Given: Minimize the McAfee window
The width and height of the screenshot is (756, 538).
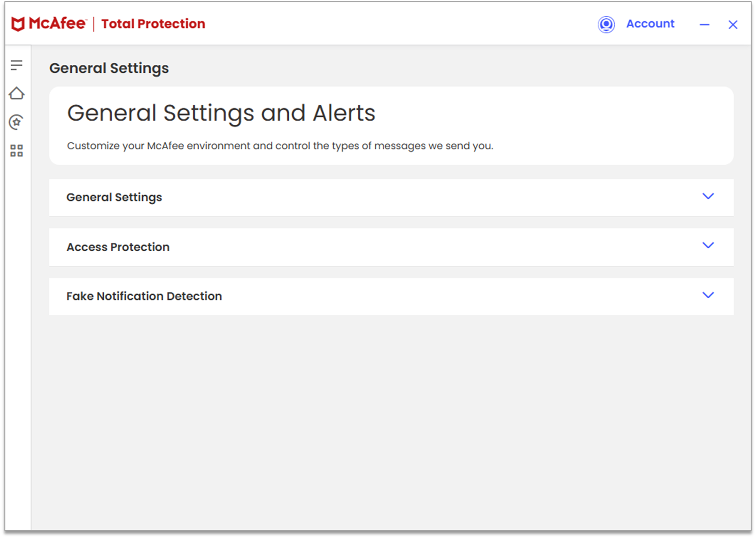Looking at the screenshot, I should [704, 25].
